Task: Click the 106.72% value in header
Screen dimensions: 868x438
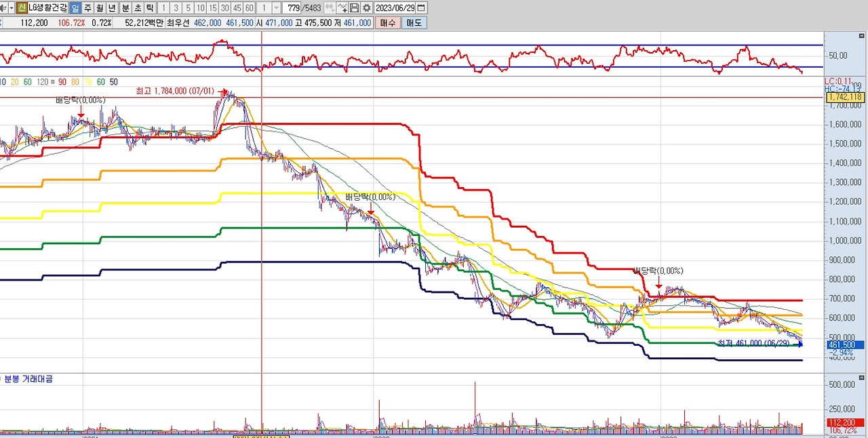Action: pyautogui.click(x=71, y=22)
